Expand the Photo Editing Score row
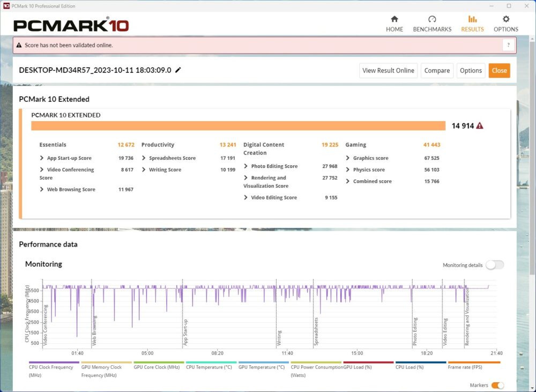 pyautogui.click(x=245, y=166)
